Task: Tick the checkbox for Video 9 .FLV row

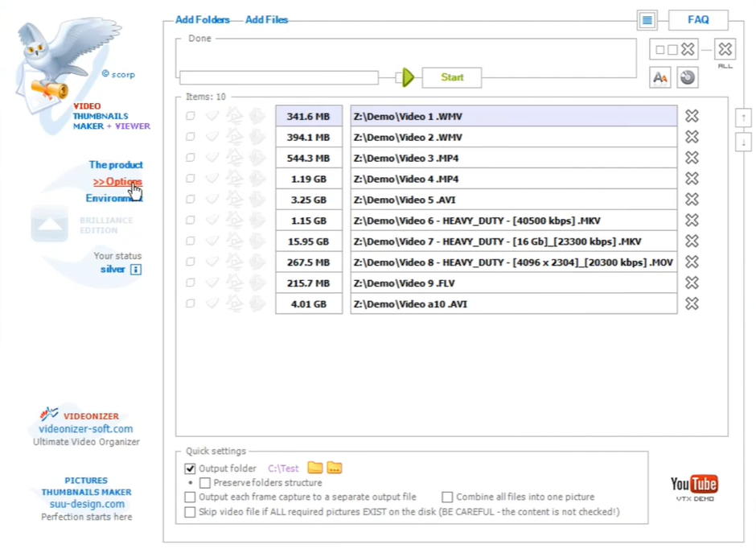Action: point(191,283)
